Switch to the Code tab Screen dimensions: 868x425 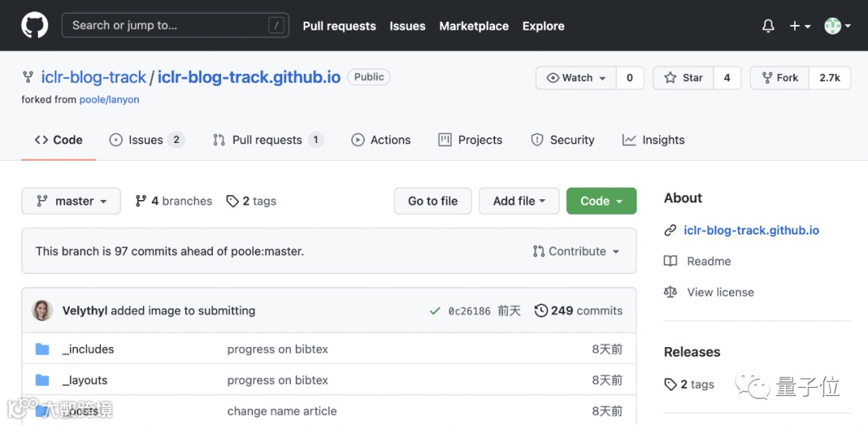pos(59,140)
